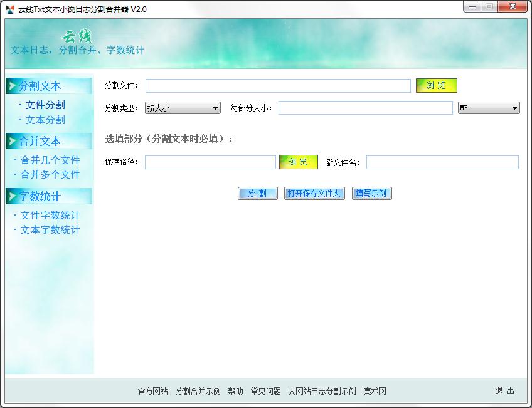Click the 分割文本 sidebar section icon
Screen dimensions: 532x408
(13, 86)
